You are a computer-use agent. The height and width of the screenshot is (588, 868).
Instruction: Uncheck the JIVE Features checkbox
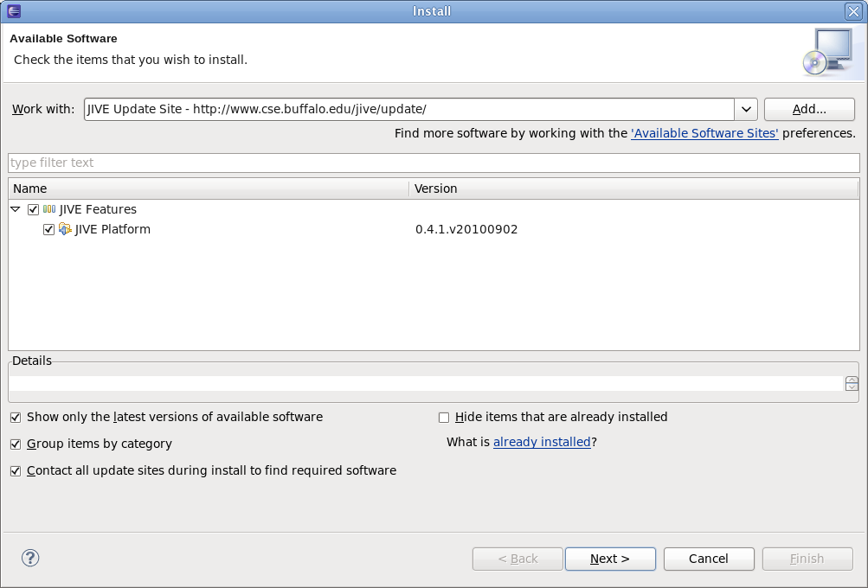pos(34,209)
